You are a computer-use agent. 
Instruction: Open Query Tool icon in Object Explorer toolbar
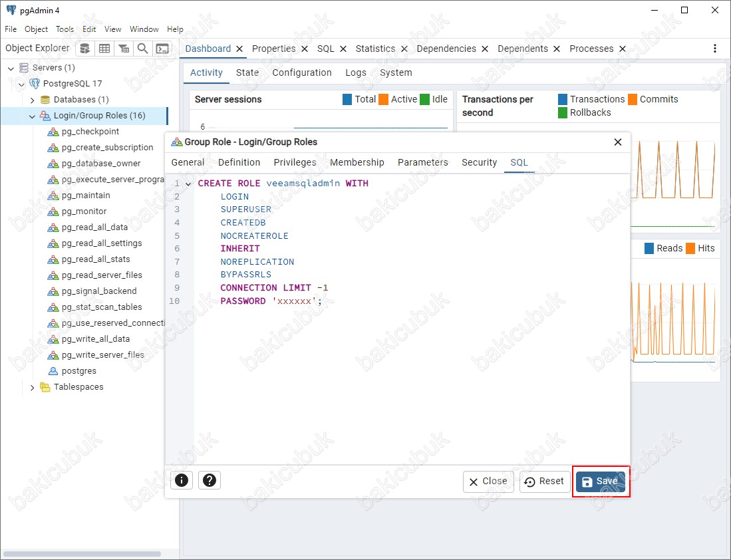pyautogui.click(x=85, y=49)
